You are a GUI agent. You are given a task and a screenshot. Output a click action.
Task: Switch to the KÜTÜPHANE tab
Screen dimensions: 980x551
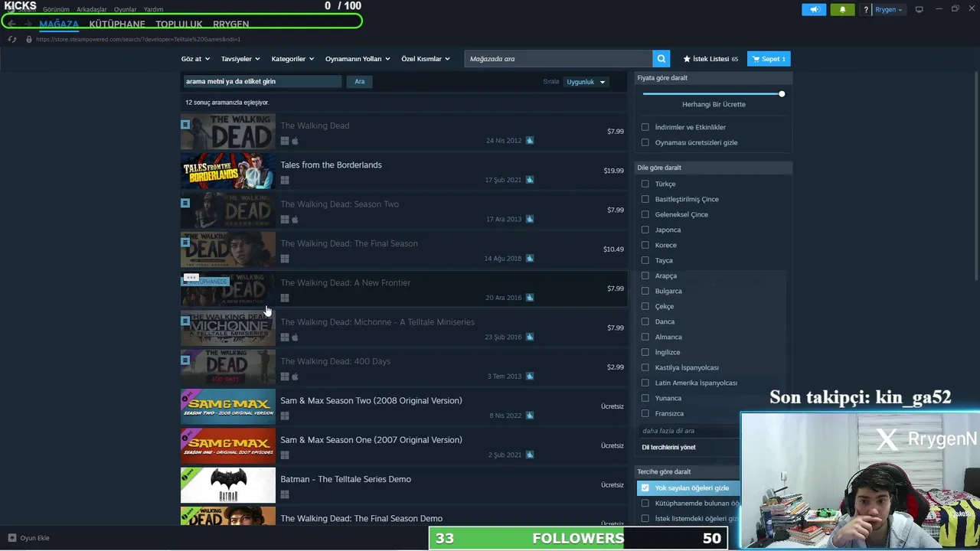tap(117, 24)
